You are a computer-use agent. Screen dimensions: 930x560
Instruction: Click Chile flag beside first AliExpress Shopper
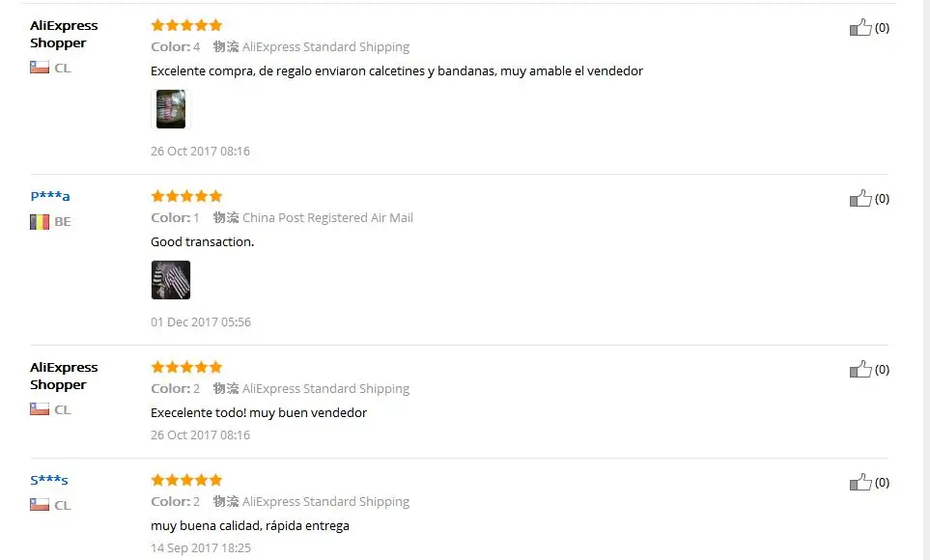click(40, 68)
